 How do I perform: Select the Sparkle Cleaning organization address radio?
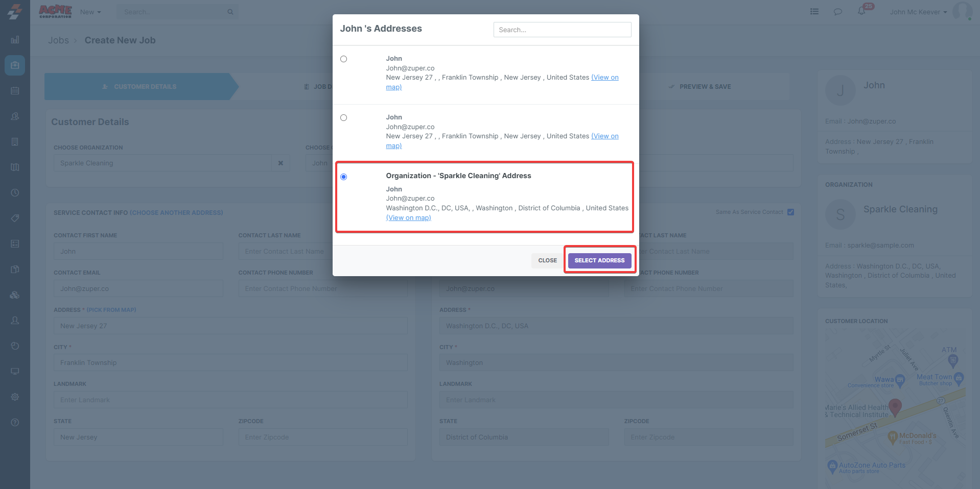coord(344,177)
